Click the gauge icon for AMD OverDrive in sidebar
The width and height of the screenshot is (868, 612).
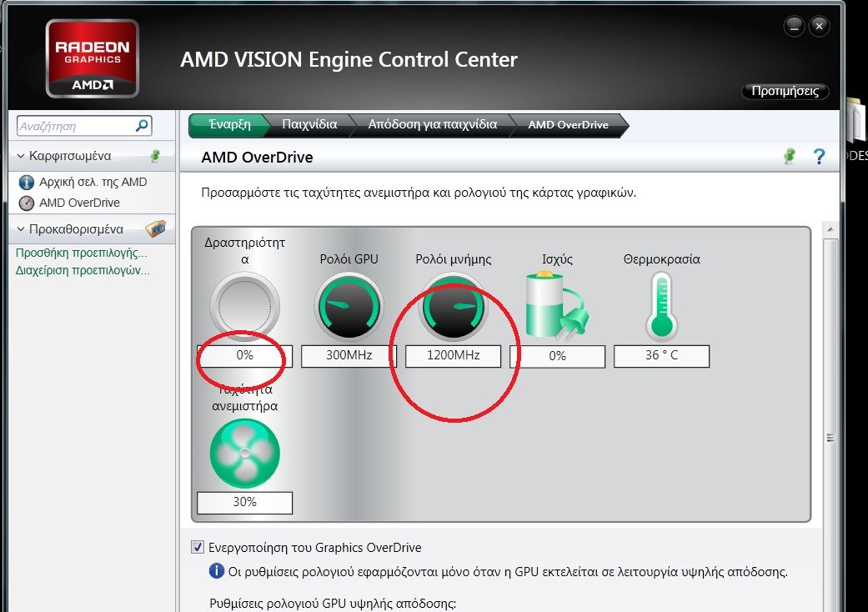(26, 203)
